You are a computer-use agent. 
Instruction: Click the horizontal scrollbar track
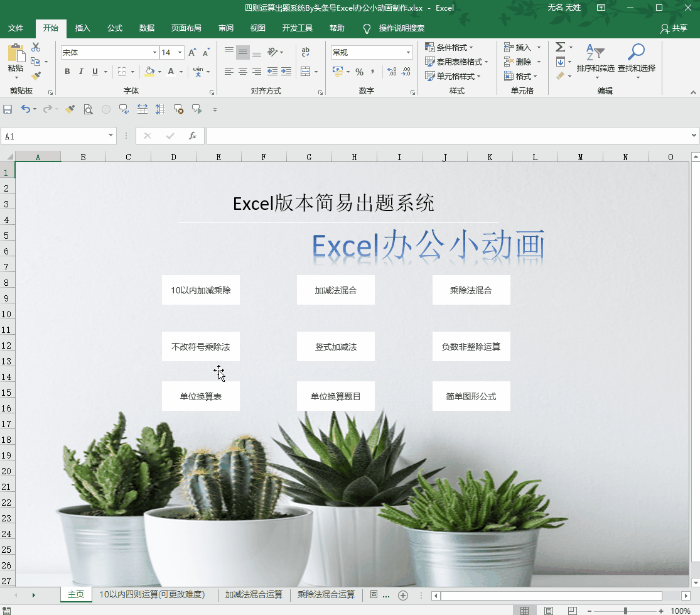[551, 596]
